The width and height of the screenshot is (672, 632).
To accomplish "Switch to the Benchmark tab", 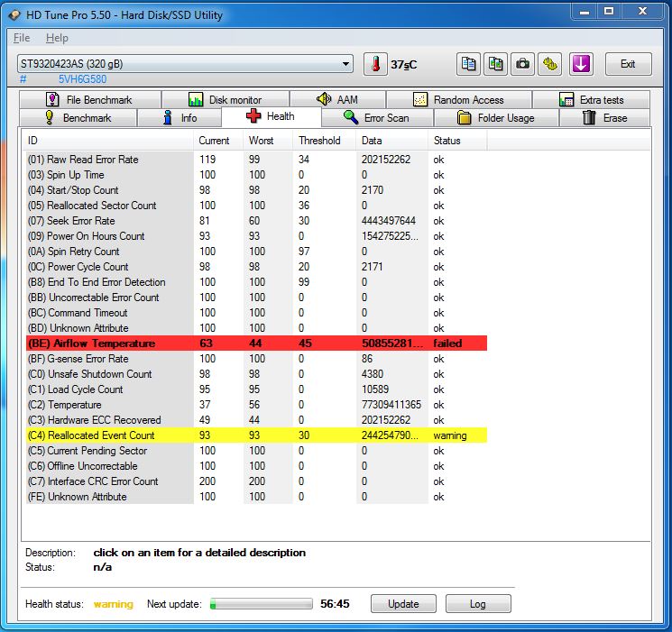I will (x=78, y=118).
